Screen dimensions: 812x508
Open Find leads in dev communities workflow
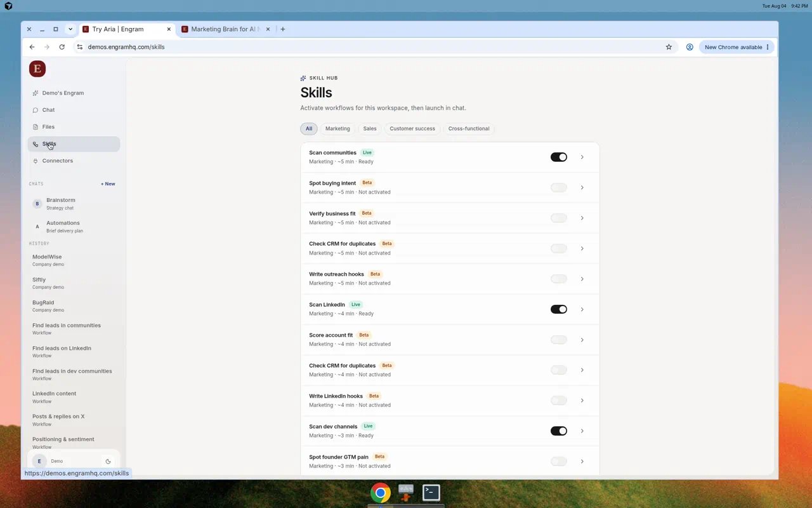click(74, 375)
